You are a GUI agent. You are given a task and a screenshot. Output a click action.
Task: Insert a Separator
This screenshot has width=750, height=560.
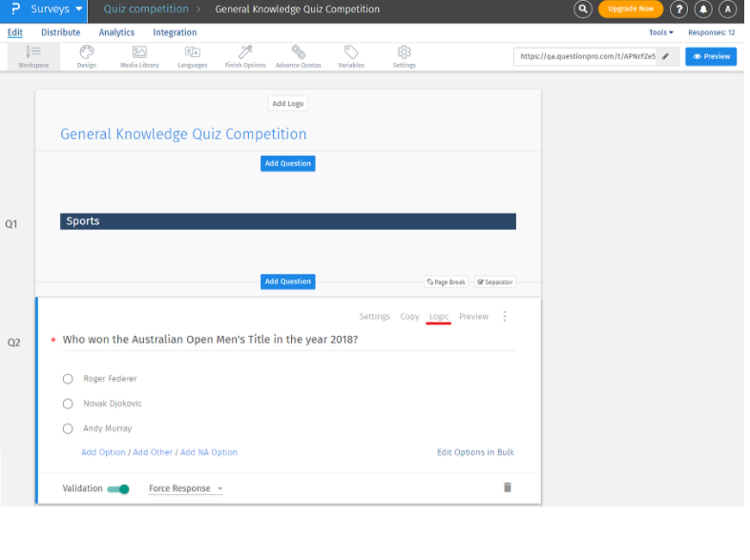coord(495,282)
